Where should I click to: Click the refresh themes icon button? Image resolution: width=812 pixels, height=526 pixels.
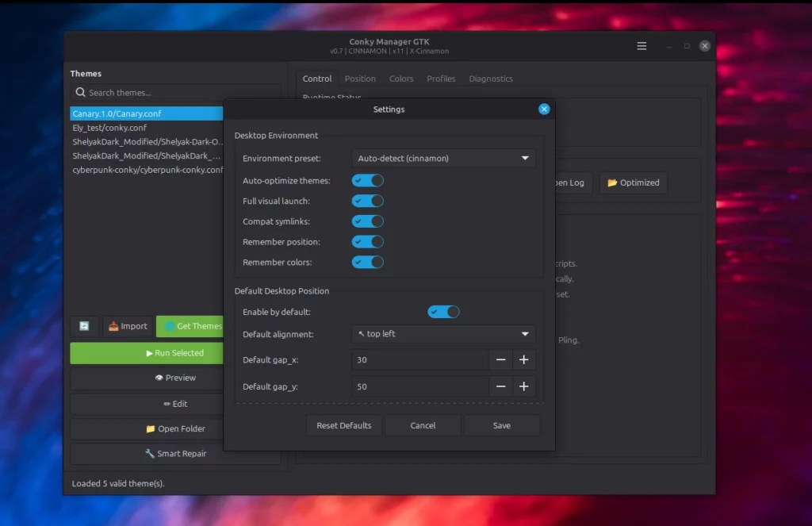[x=84, y=326]
